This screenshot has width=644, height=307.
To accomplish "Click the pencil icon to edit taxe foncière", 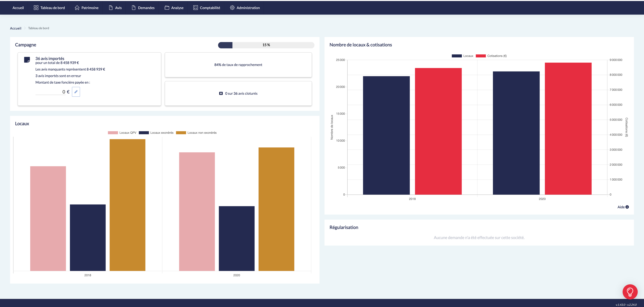I will pyautogui.click(x=76, y=92).
